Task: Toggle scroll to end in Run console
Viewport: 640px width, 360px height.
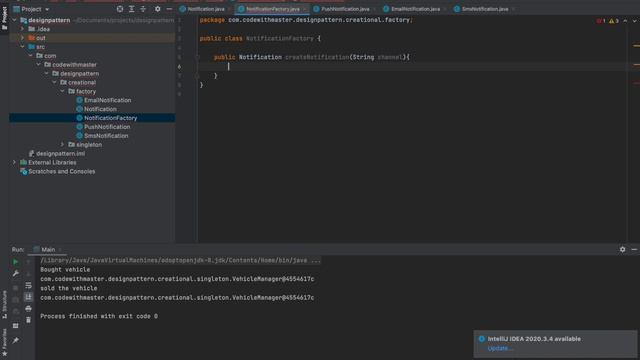Action: 28,297
